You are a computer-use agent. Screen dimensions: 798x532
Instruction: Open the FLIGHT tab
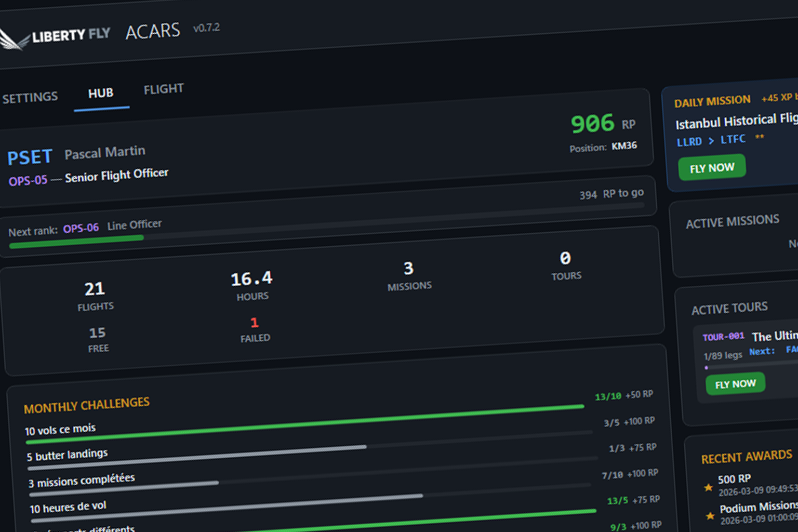tap(164, 89)
